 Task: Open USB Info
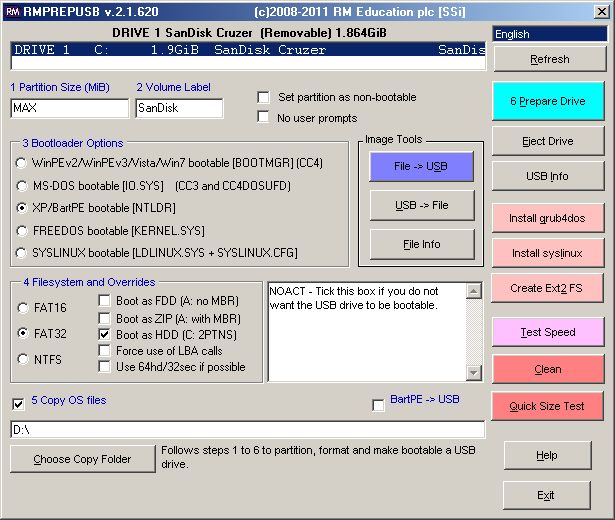(548, 176)
